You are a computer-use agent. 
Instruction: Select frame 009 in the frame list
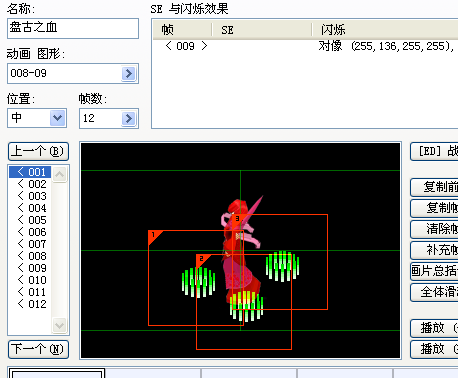pos(30,268)
